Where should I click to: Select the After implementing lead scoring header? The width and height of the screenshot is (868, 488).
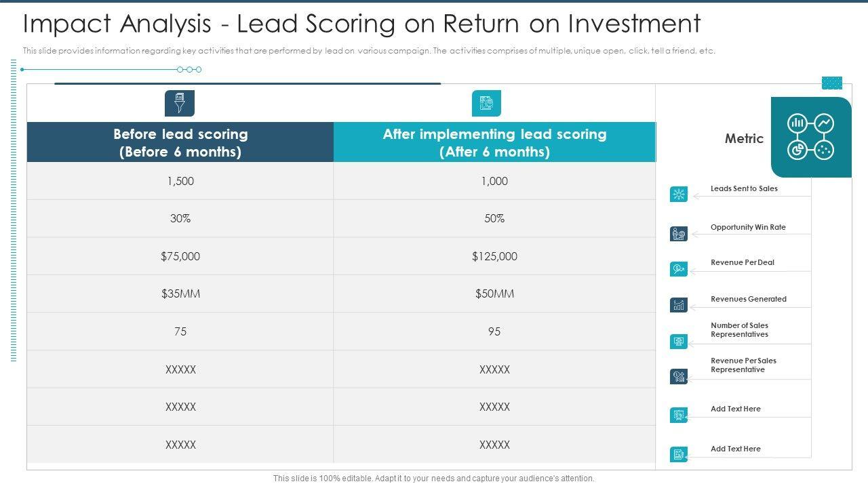[x=494, y=142]
